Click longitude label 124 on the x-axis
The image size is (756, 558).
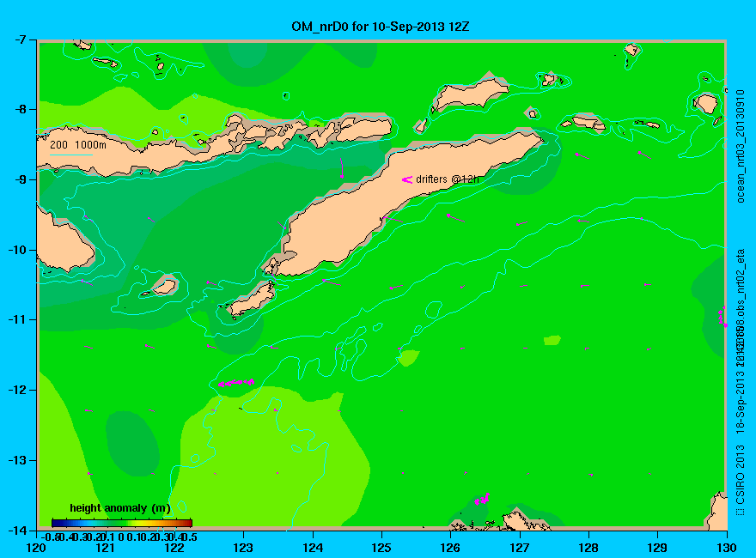tap(313, 548)
